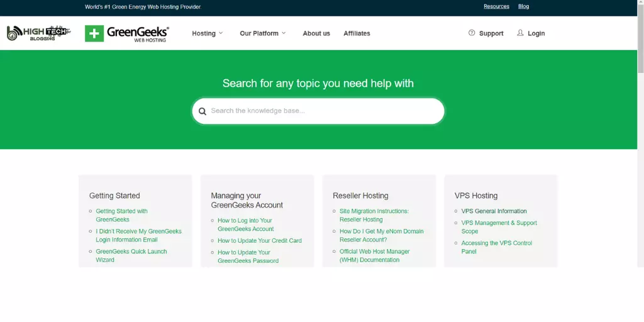Click the High Tech Blogging logo
This screenshot has height=322, width=644.
point(38,33)
